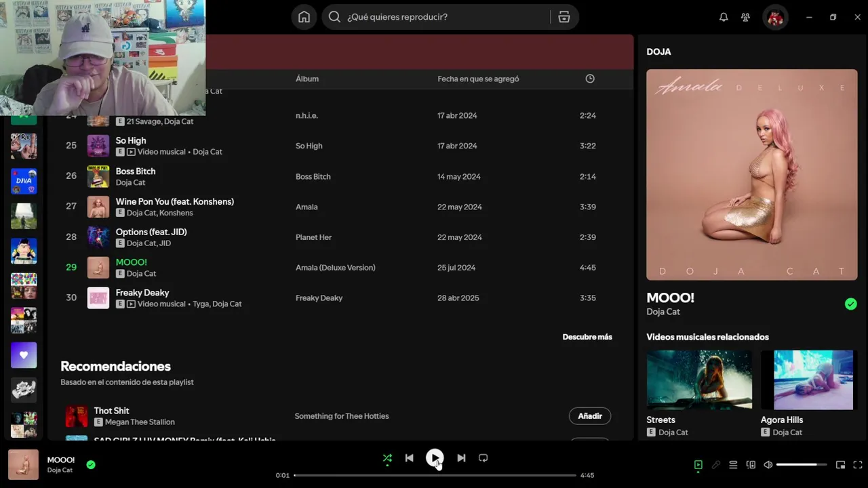The height and width of the screenshot is (488, 868).
Task: Click the DOJA panel heading
Action: 659,52
